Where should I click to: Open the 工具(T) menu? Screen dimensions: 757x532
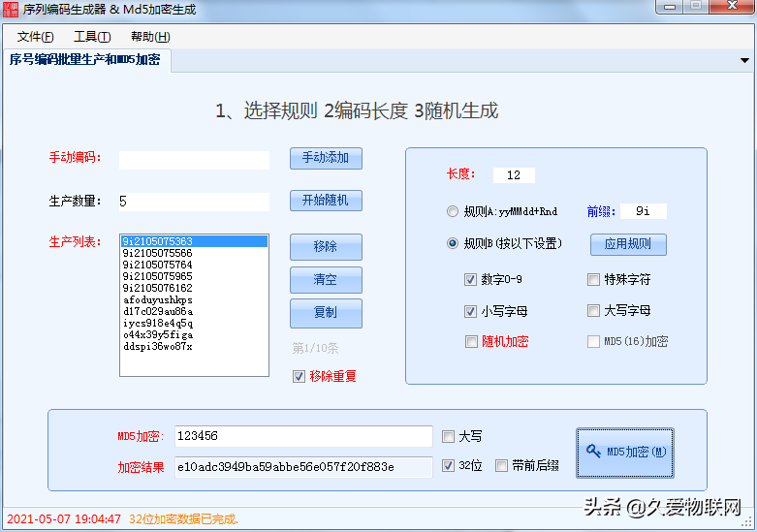click(x=92, y=37)
